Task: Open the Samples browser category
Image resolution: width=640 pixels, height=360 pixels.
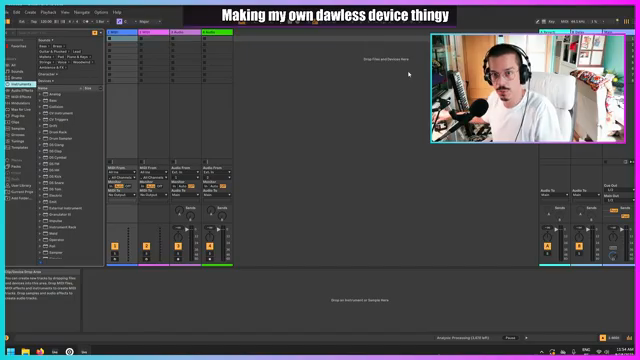Action: click(18, 129)
